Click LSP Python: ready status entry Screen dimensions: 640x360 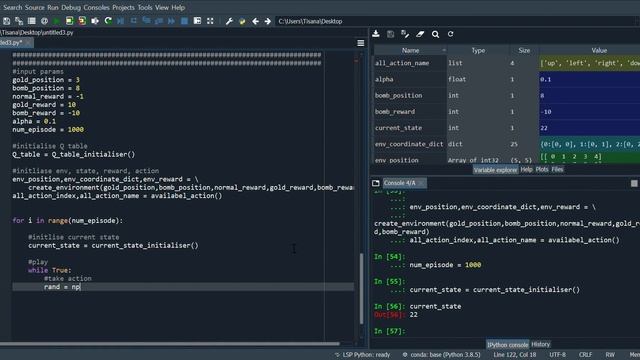pos(362,355)
